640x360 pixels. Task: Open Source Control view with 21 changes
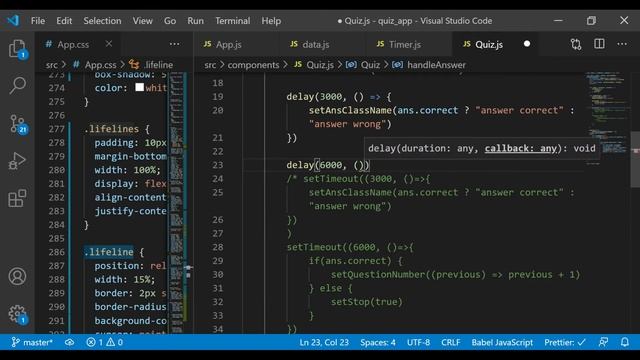click(x=17, y=124)
